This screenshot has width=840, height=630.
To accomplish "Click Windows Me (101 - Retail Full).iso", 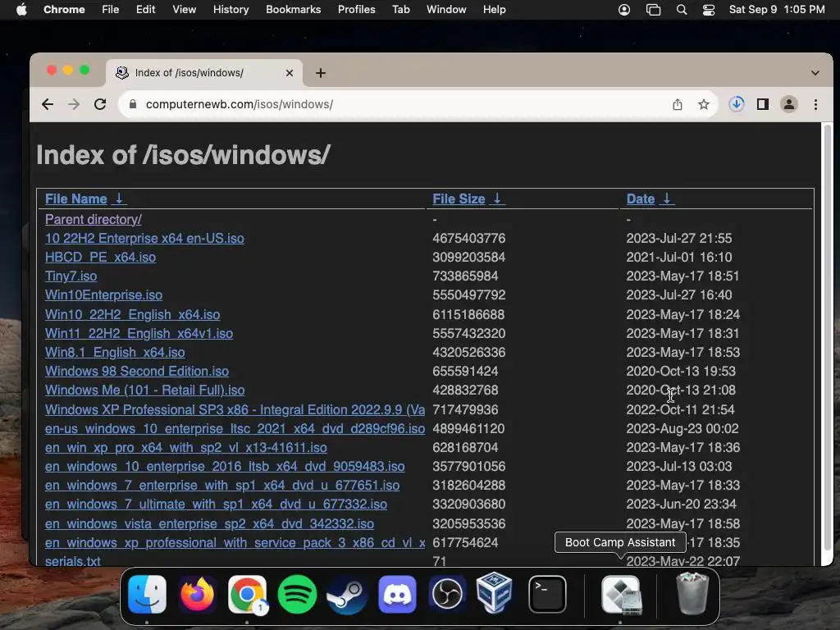I will coord(144,390).
